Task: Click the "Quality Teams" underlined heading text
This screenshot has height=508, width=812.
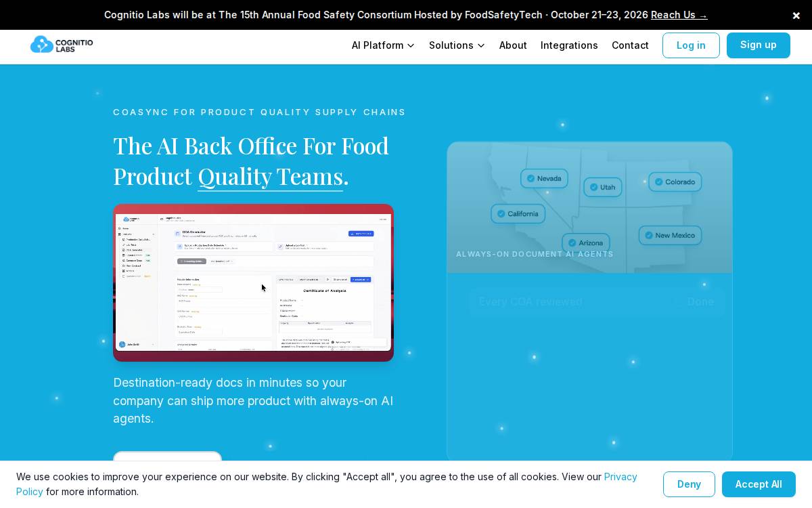Action: point(271,176)
